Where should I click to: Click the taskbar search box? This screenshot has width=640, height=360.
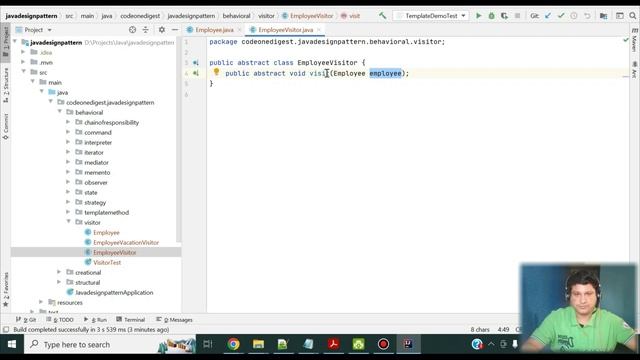point(110,344)
